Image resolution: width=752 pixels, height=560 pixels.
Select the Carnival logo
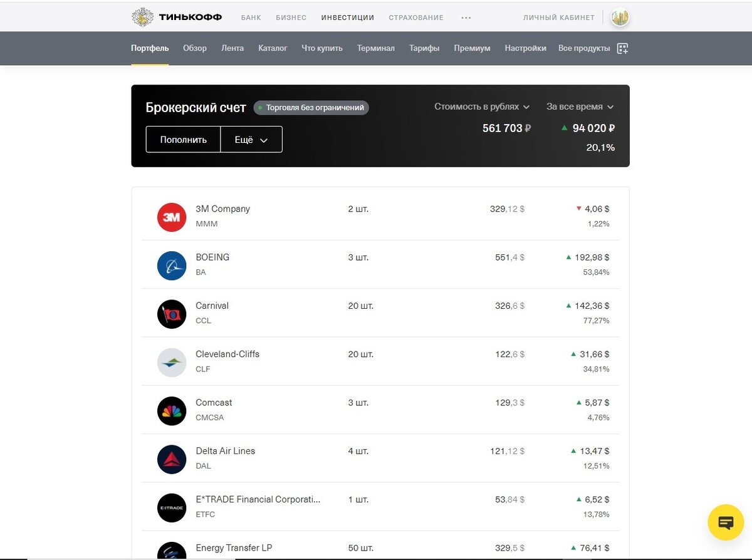[172, 314]
